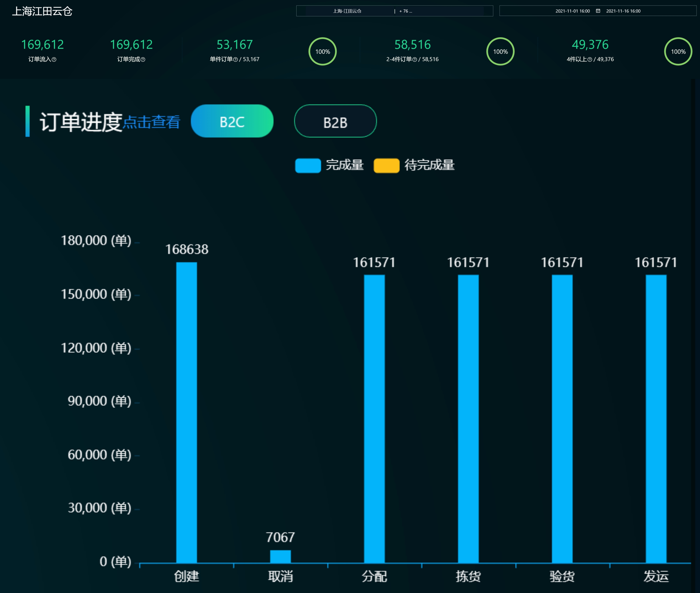Follow the 点击查看 link
This screenshot has width=700, height=593.
(151, 122)
